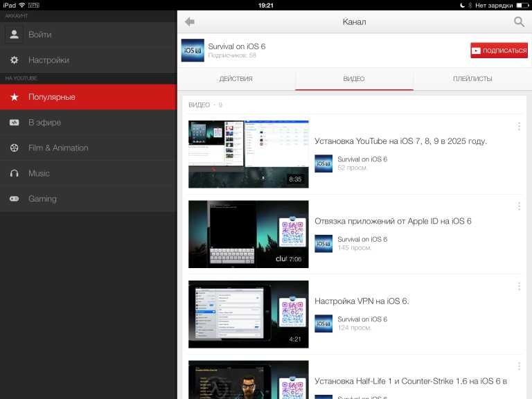
Task: Click channel name beside 124 просм.
Action: coord(362,319)
